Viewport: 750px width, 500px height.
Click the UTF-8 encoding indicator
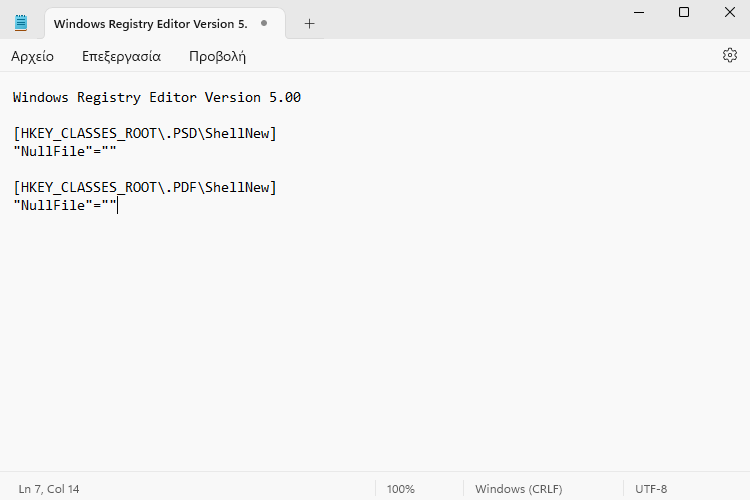coord(651,489)
